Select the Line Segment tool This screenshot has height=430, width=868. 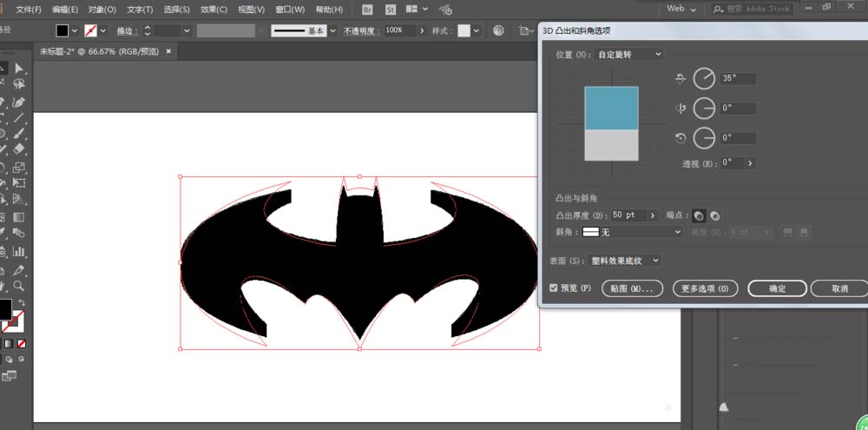coord(19,117)
